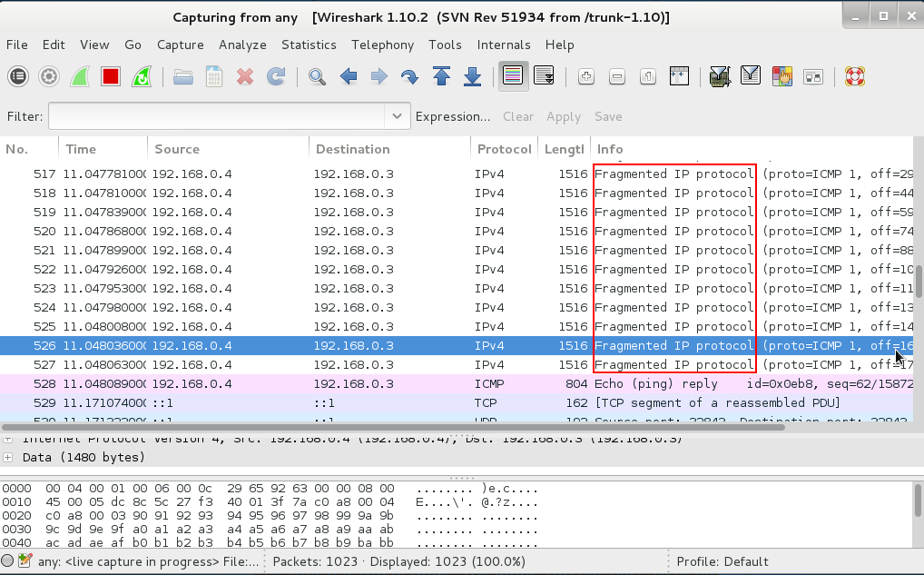Click the red stop capture button
This screenshot has height=575, width=924.
[x=111, y=77]
